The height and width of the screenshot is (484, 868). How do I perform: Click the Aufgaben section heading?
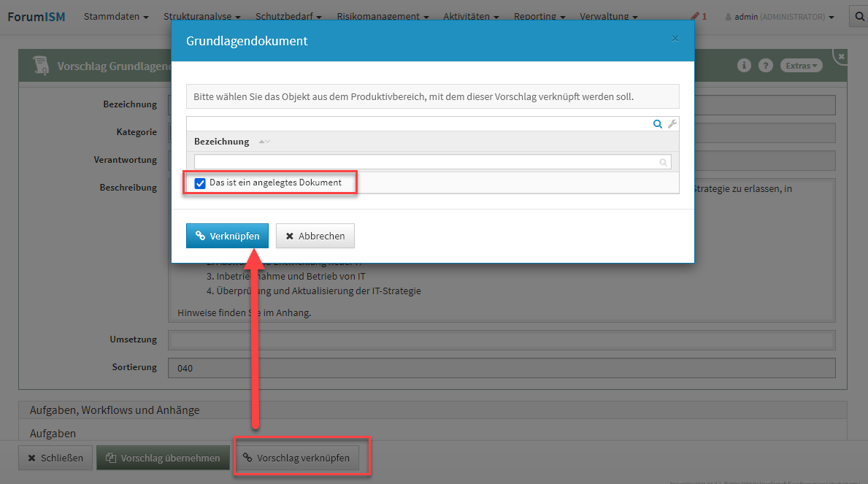(53, 434)
